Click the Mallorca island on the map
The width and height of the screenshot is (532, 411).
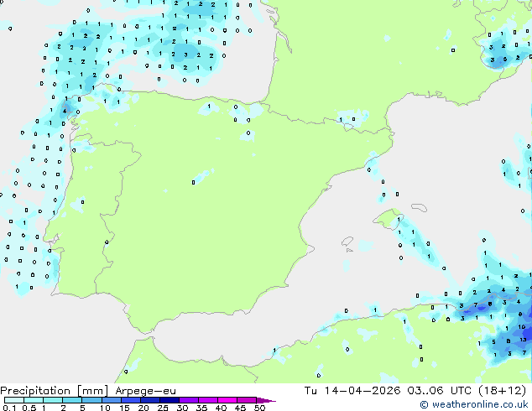pos(388,220)
